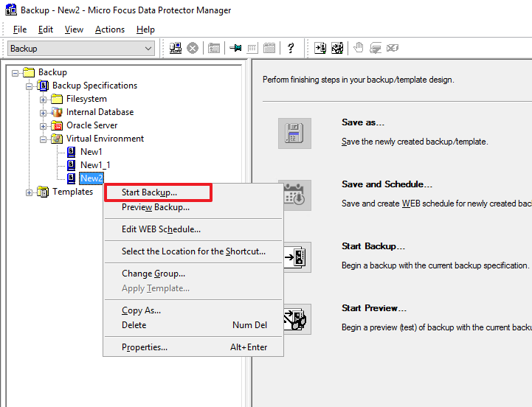Click the New1_1 specification book icon
Screen dimensions: 532x407
pos(71,165)
